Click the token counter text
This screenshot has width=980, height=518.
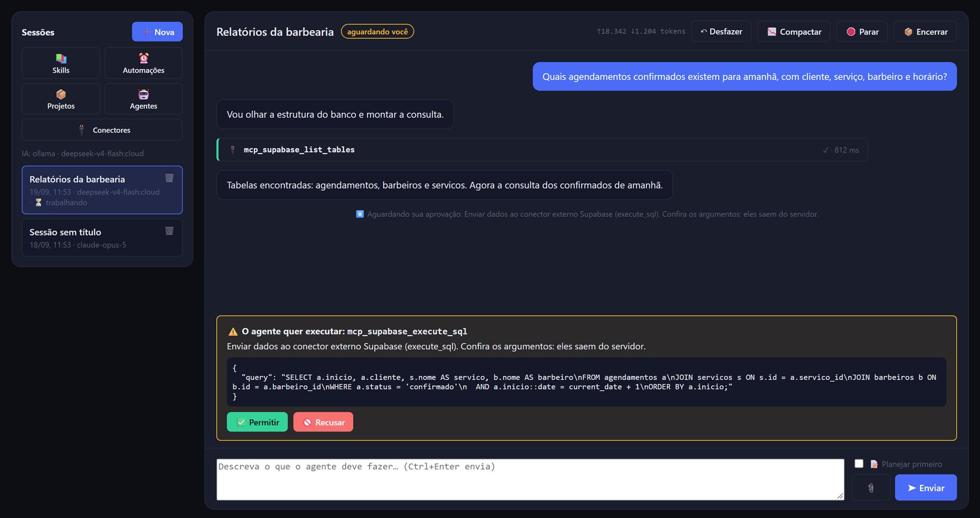(641, 32)
